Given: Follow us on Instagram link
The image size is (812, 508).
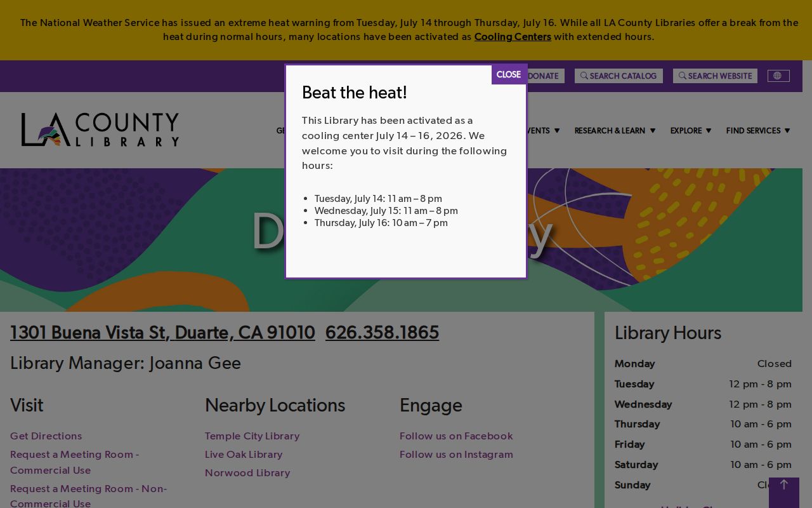Looking at the screenshot, I should pos(456,454).
